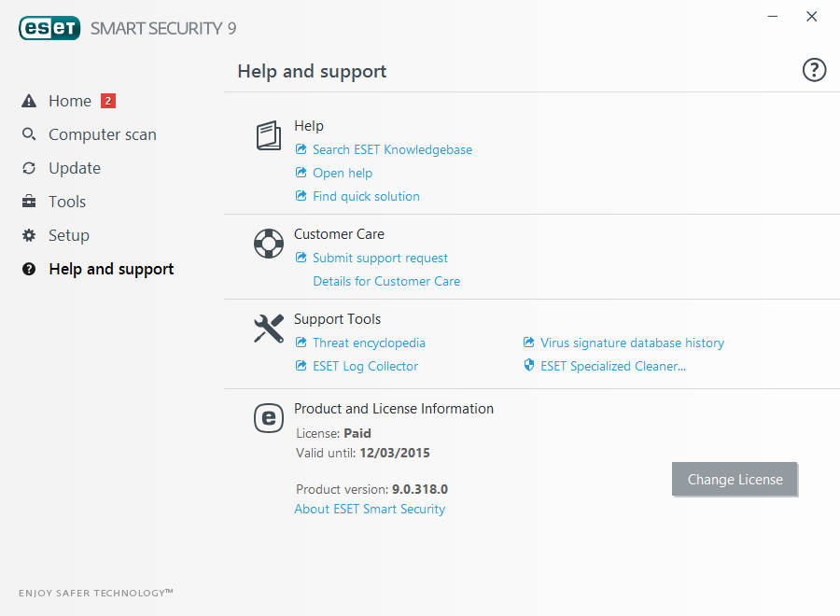Click the question mark help icon
840x616 pixels.
click(x=814, y=70)
